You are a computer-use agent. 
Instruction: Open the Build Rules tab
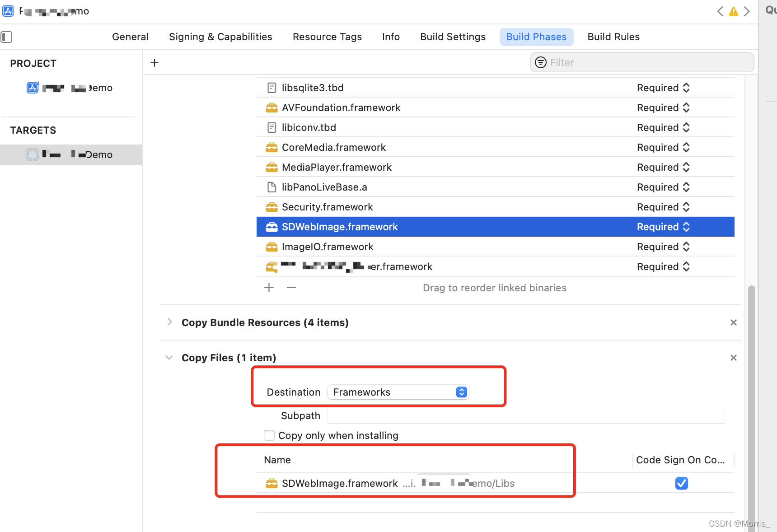click(613, 37)
